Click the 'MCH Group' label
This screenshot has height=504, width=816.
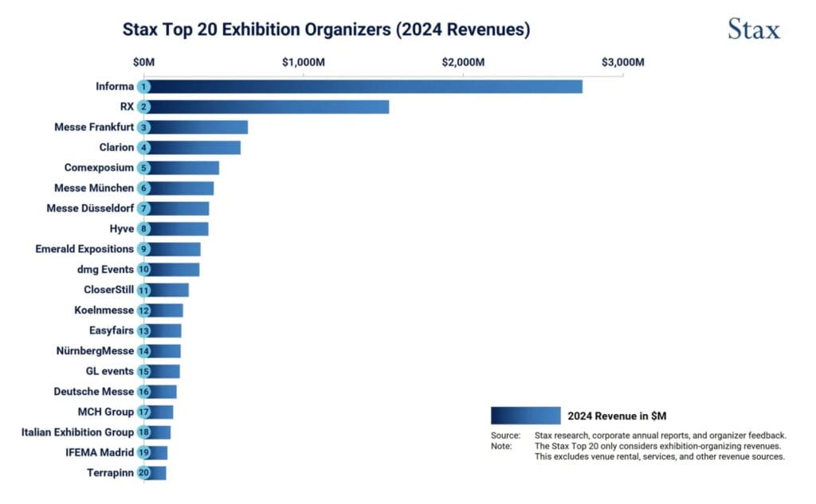point(106,412)
